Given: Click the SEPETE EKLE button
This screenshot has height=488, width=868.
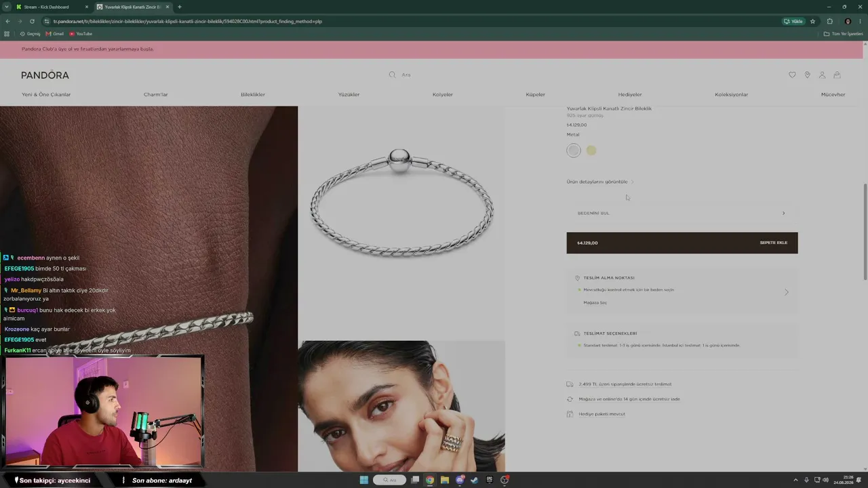Looking at the screenshot, I should [x=682, y=243].
